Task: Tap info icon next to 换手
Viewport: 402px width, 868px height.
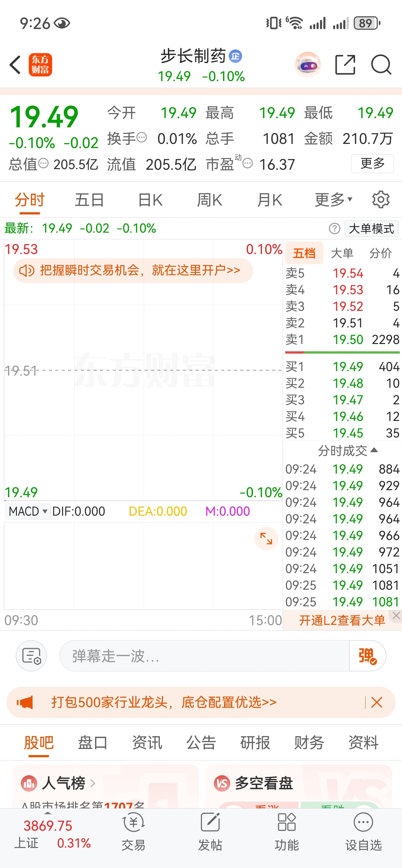Action: pos(142,138)
